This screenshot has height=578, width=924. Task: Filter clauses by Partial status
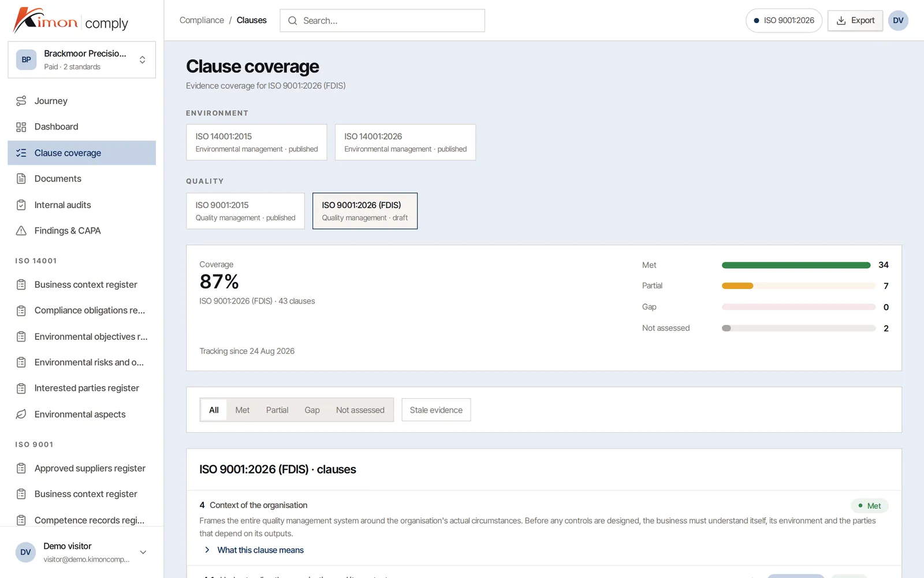(x=277, y=410)
